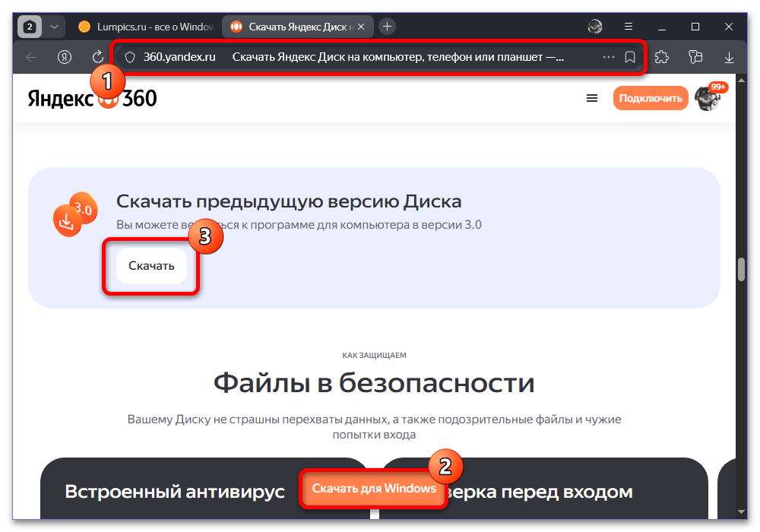
Task: Focus the address bar with 360.yandex.ru
Action: tap(379, 57)
